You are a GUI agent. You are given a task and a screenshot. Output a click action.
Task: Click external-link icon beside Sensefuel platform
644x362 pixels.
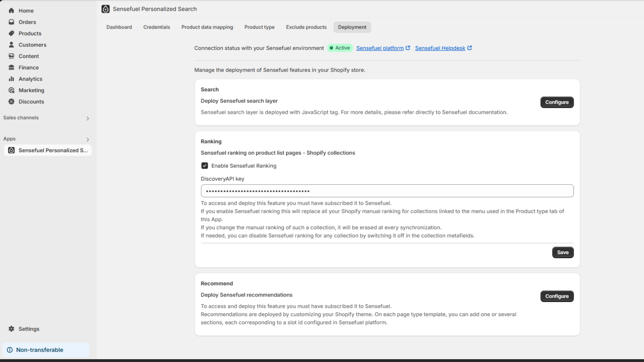pyautogui.click(x=408, y=48)
